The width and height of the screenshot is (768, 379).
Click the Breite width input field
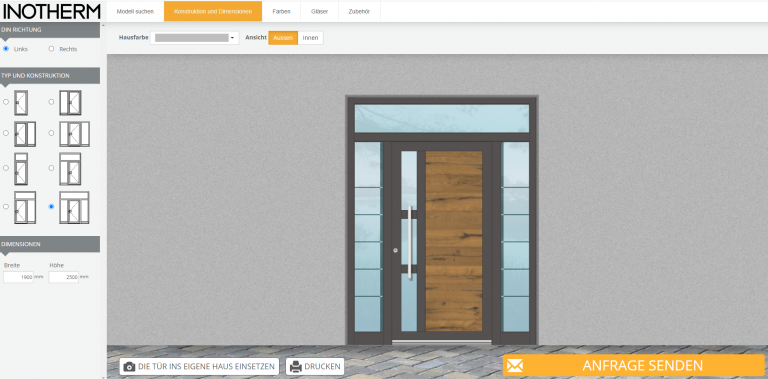19,277
